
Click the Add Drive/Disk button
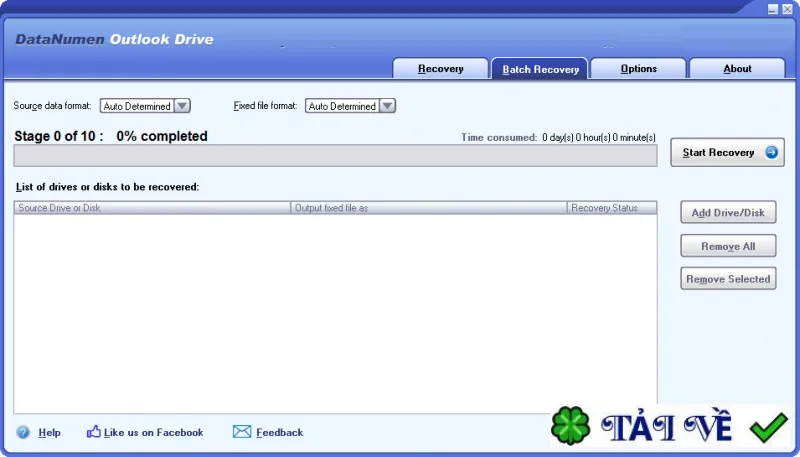[x=728, y=212]
